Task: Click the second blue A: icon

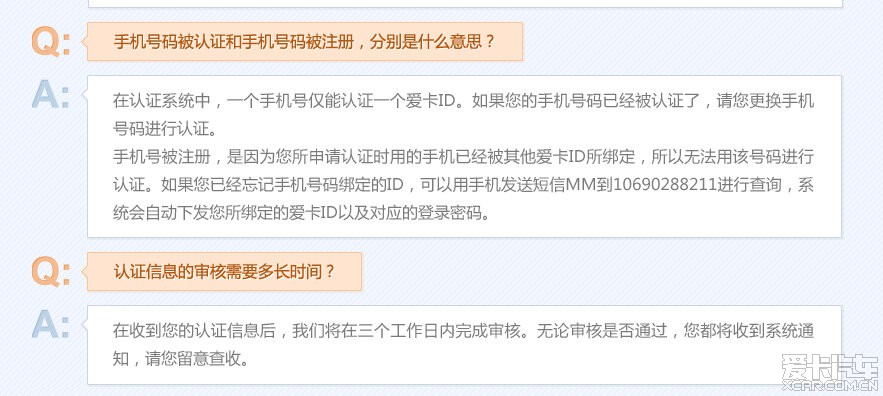Action: click(51, 324)
